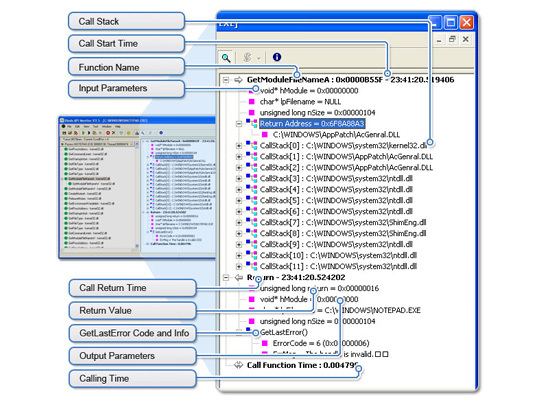Image resolution: width=540 pixels, height=405 pixels.
Task: Collapse the GetModuleFileNameA tree node
Action: [x=226, y=80]
